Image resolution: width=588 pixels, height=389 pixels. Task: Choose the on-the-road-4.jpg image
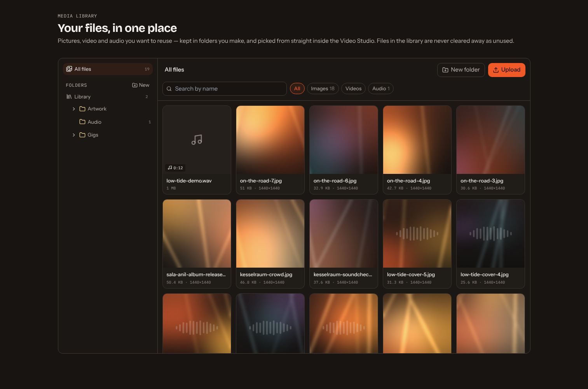pyautogui.click(x=417, y=140)
